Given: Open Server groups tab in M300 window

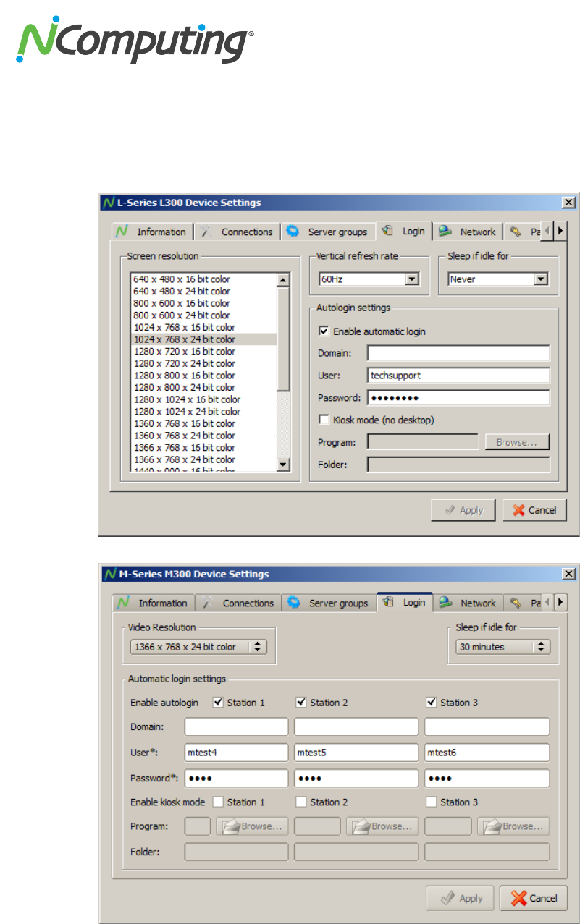Looking at the screenshot, I should tap(329, 603).
